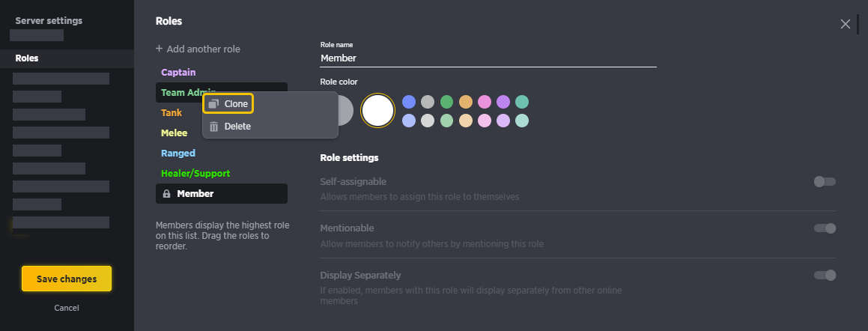Click Cancel below Save changes
Screen dimensions: 868x331
click(x=67, y=308)
